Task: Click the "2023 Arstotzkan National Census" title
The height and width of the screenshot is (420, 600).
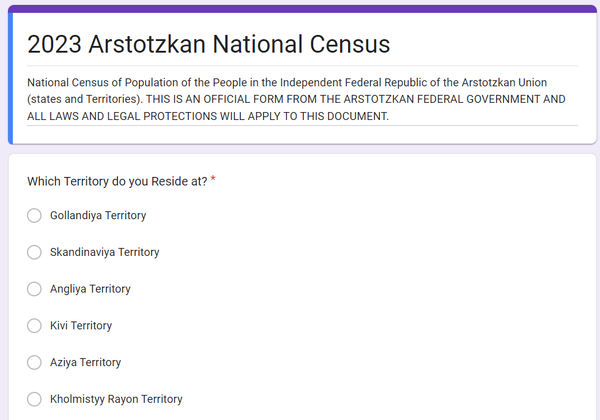Action: tap(208, 44)
